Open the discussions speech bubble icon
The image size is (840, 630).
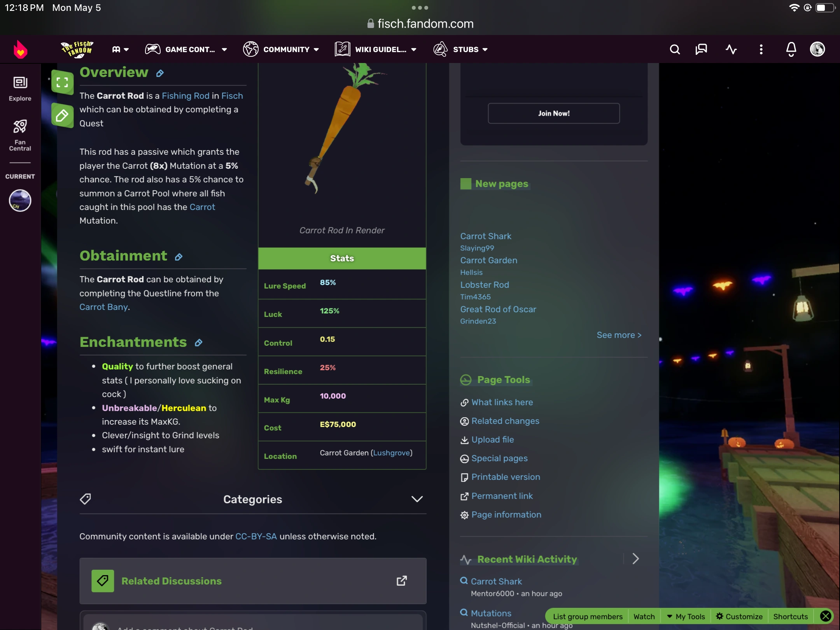click(701, 49)
